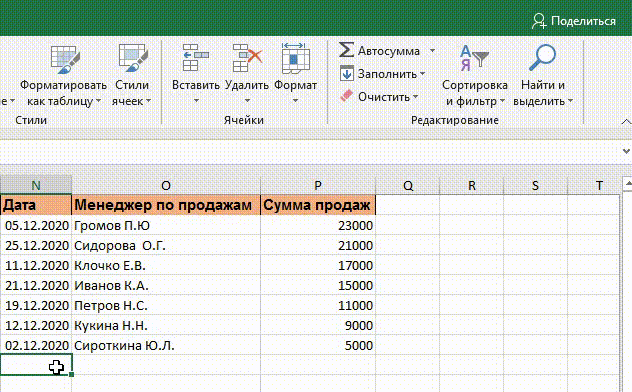Expand the formula bar

[x=626, y=151]
